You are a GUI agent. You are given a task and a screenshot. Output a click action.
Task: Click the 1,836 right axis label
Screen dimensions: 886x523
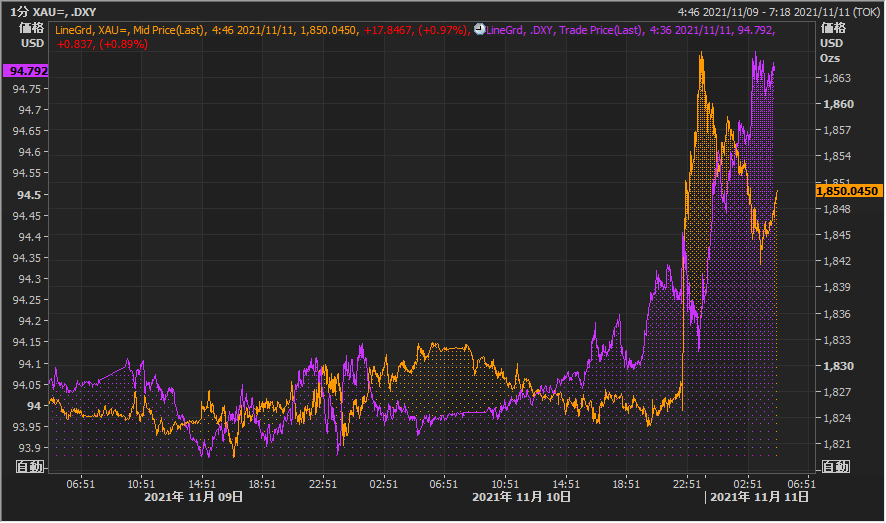837,314
